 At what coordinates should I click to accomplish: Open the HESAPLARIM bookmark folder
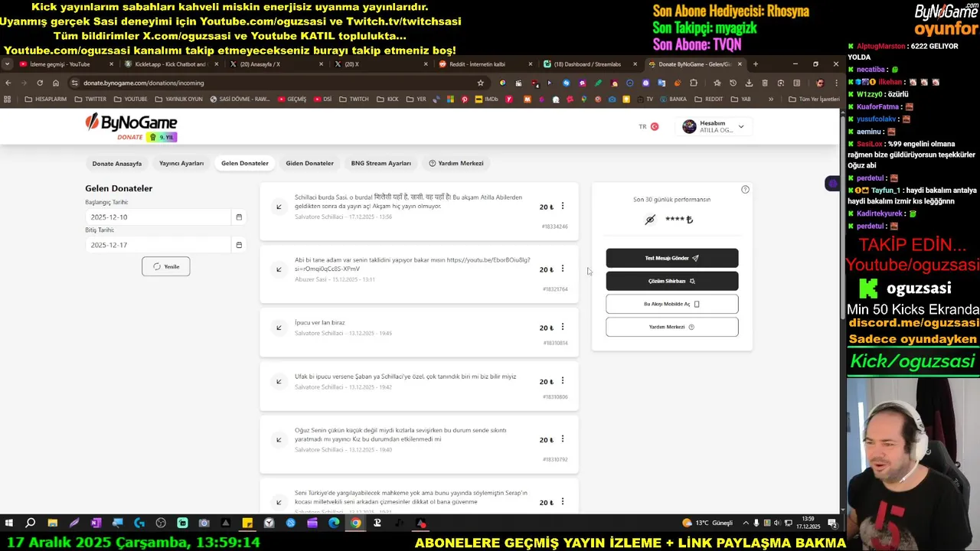point(45,99)
